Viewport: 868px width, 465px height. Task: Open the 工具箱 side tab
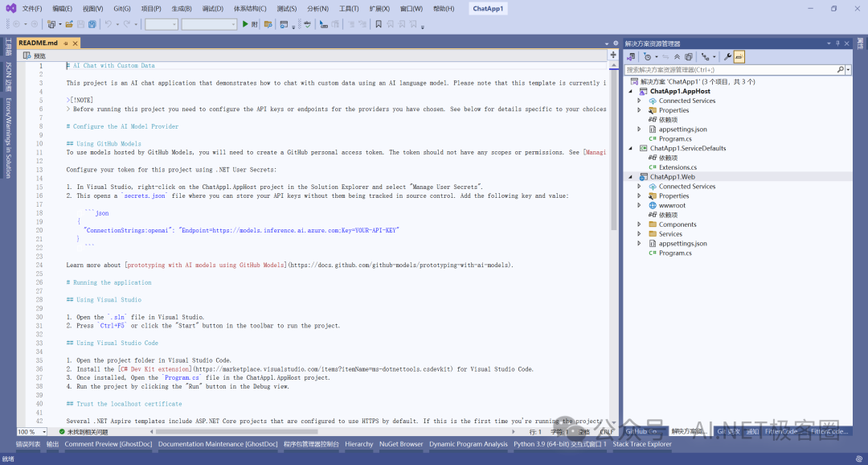coord(8,47)
